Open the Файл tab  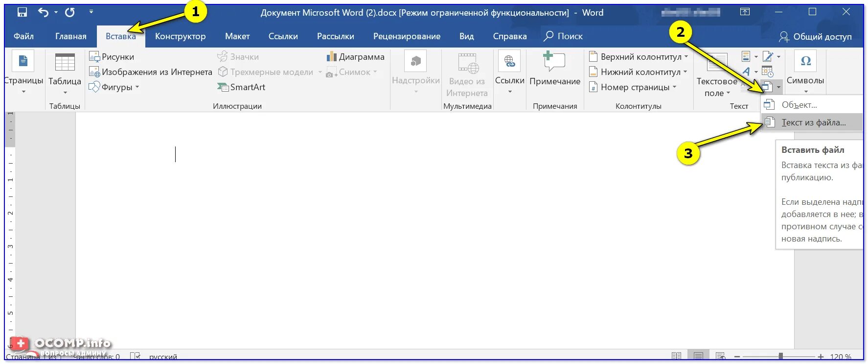click(23, 36)
